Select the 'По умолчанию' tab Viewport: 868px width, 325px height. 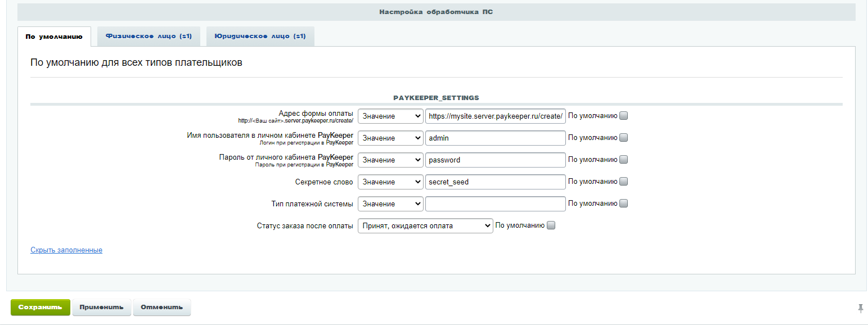coord(54,37)
